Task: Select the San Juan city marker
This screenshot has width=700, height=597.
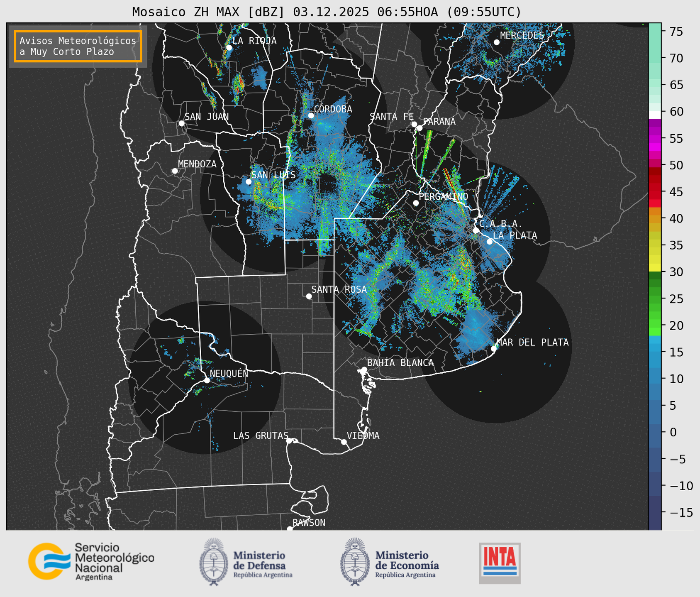Action: click(x=181, y=123)
